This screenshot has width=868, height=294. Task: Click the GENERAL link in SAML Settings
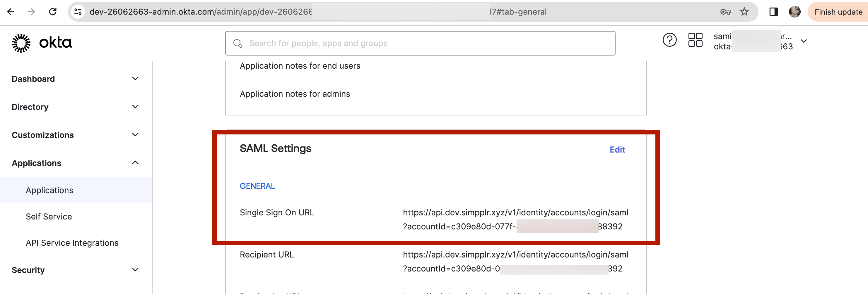(257, 185)
